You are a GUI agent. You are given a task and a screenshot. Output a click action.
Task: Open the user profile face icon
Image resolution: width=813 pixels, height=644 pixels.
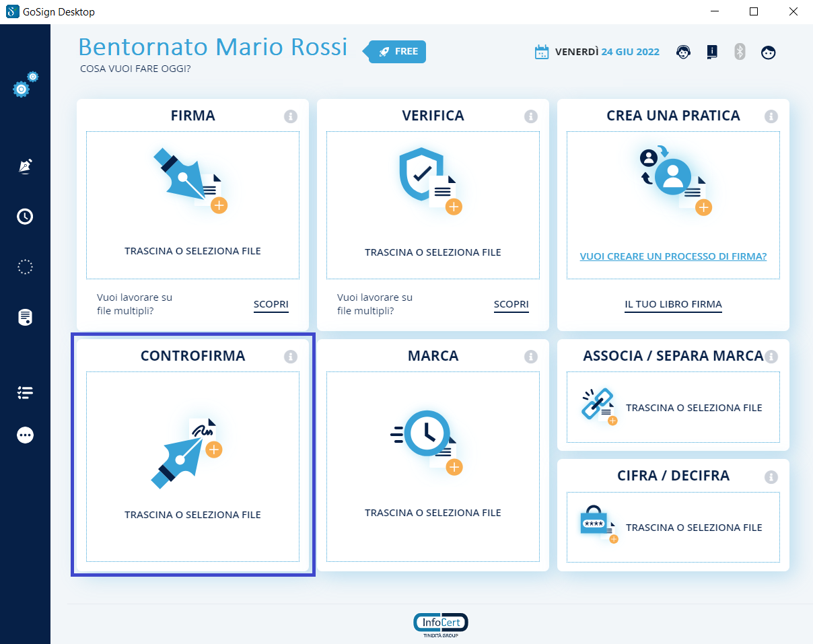[x=768, y=52]
